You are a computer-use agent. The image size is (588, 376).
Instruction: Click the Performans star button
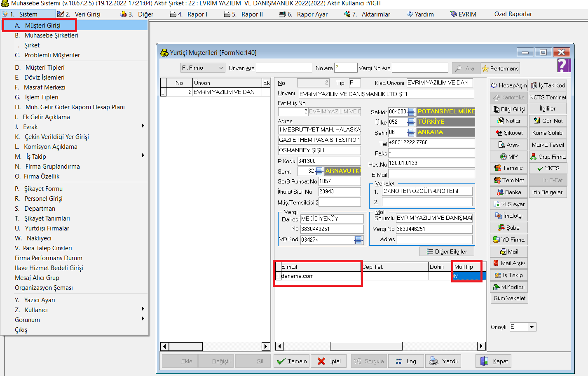[x=500, y=68]
